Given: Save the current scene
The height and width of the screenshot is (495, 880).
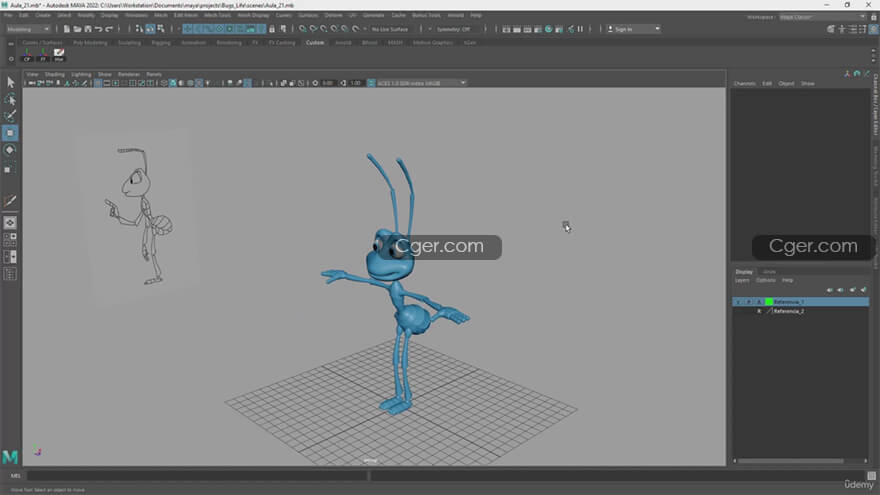Looking at the screenshot, I should coord(88,29).
